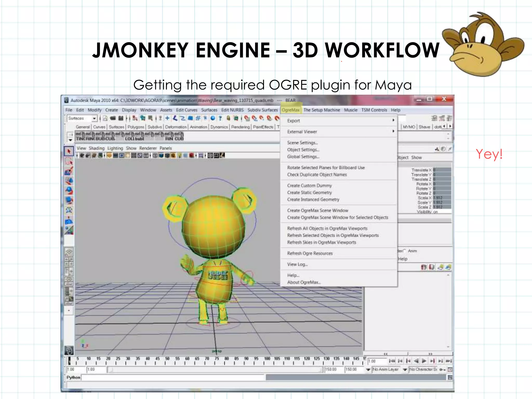
Task: Select the Polygons shelf tab
Action: (x=136, y=127)
